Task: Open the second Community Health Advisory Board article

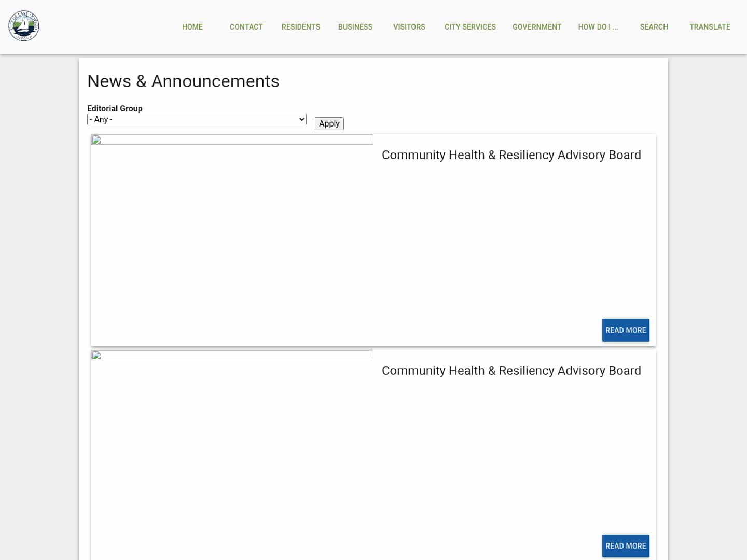Action: pyautogui.click(x=511, y=370)
